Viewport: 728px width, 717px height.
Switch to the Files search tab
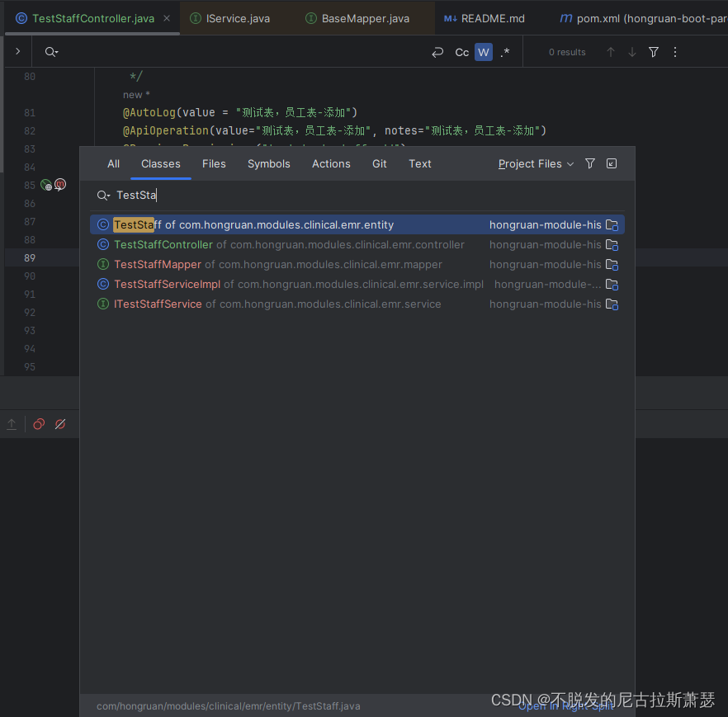pyautogui.click(x=214, y=164)
